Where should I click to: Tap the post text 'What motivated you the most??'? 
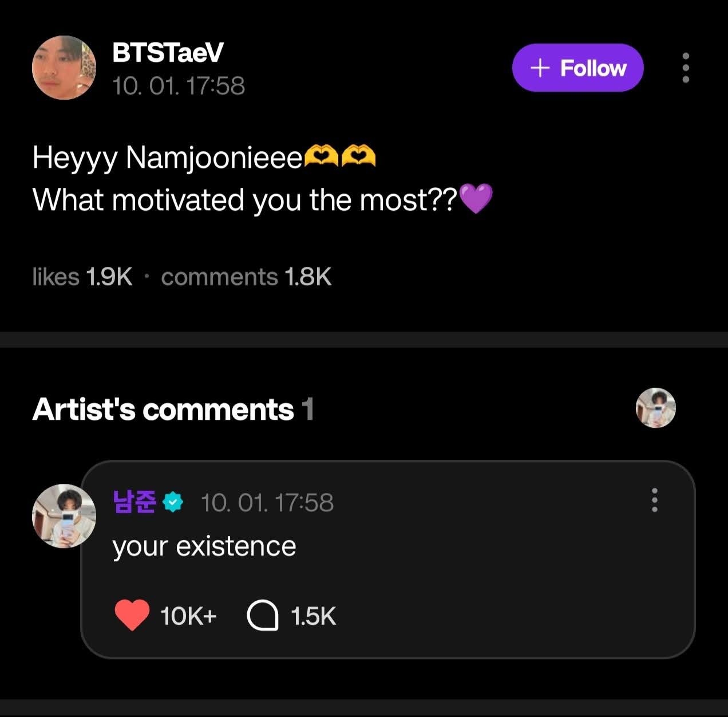tap(245, 200)
